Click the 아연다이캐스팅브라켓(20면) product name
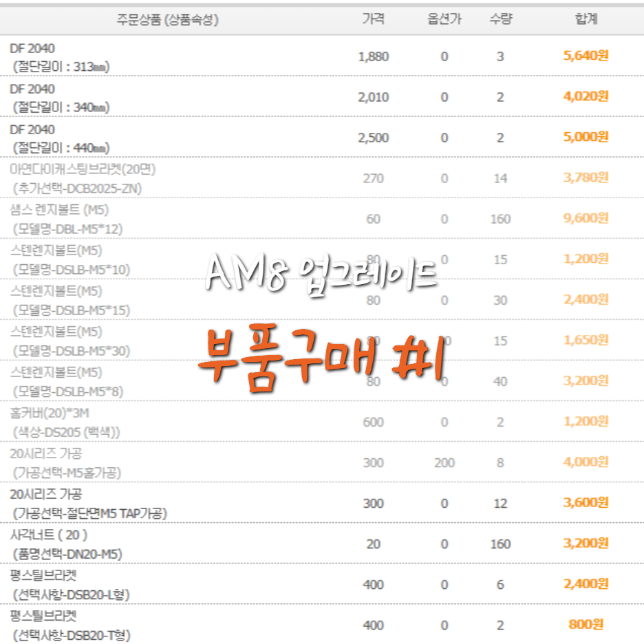Viewport: 644px width, 644px height. 83,169
